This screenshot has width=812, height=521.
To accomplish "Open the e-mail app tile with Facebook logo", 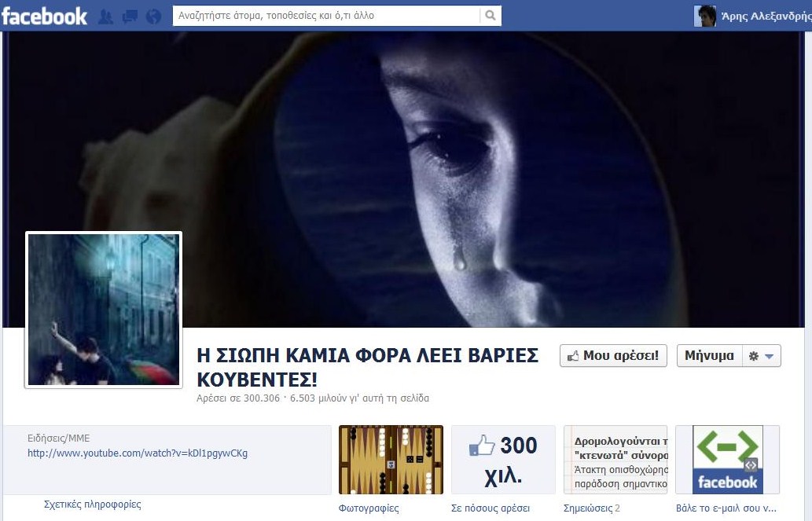I will coord(727,460).
